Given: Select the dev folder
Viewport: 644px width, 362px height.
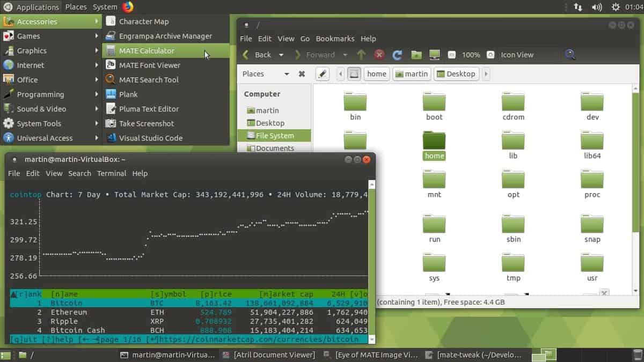Looking at the screenshot, I should point(592,106).
